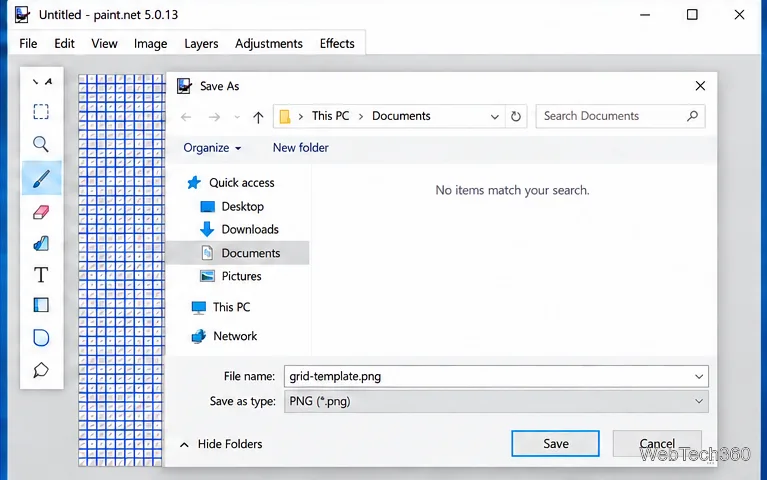Image resolution: width=767 pixels, height=480 pixels.
Task: Open the Layers menu
Action: [x=201, y=44]
